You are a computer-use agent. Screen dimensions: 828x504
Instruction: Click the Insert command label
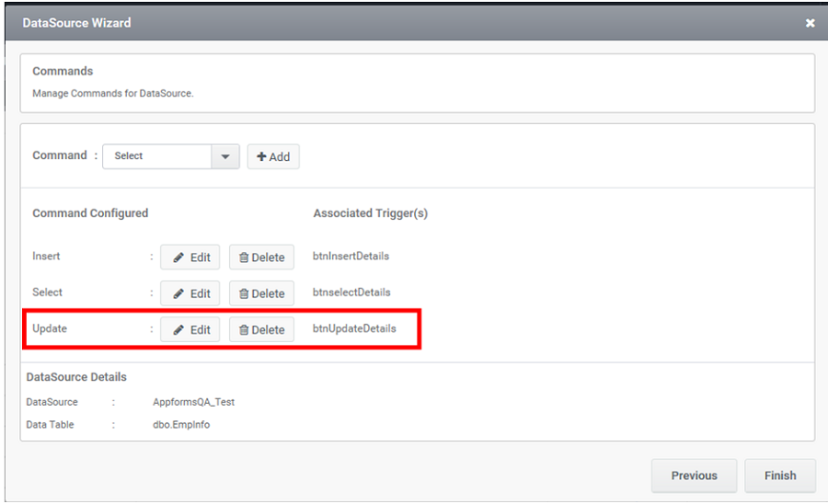[x=46, y=256]
